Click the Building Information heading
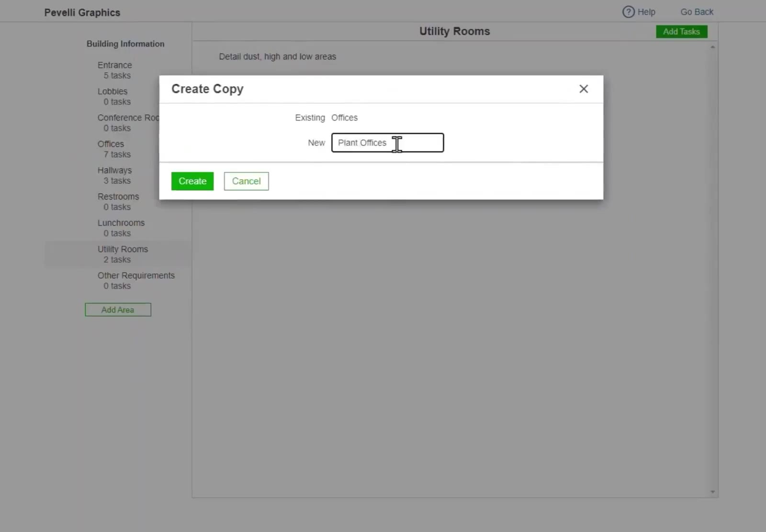Image resolution: width=766 pixels, height=532 pixels. pos(125,44)
